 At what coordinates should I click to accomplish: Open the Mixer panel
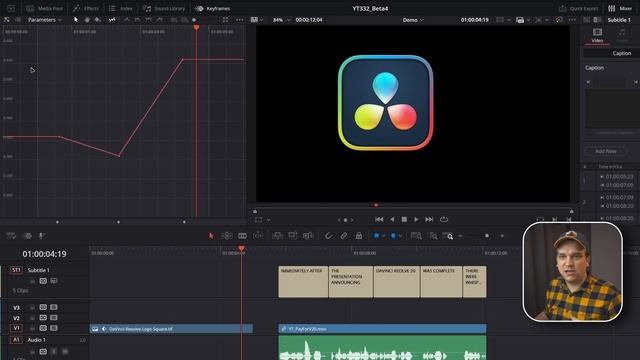pos(620,8)
